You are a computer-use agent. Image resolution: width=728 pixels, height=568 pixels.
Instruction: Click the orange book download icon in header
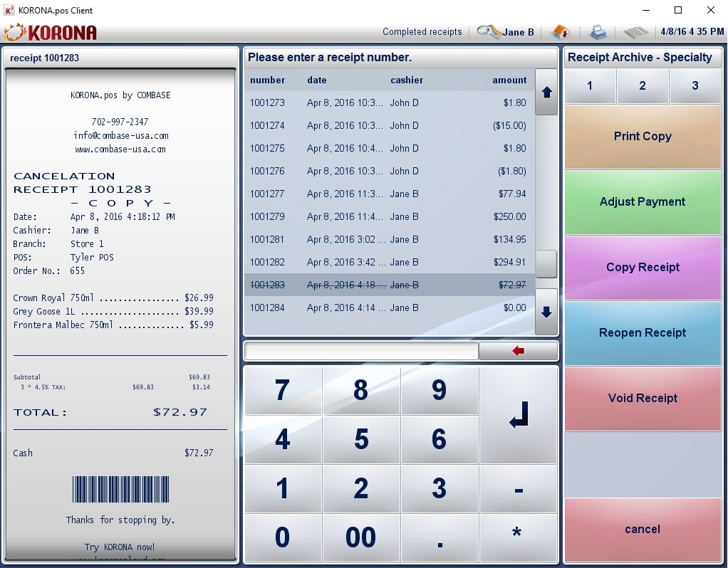tap(561, 32)
